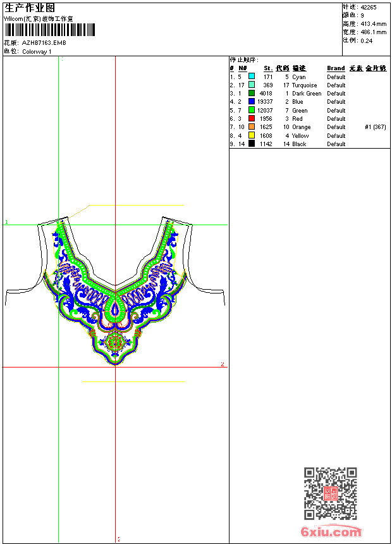Viewport: 392px width, 544px height.
Task: Select the sequin entry #1 (367)
Action: coord(376,127)
